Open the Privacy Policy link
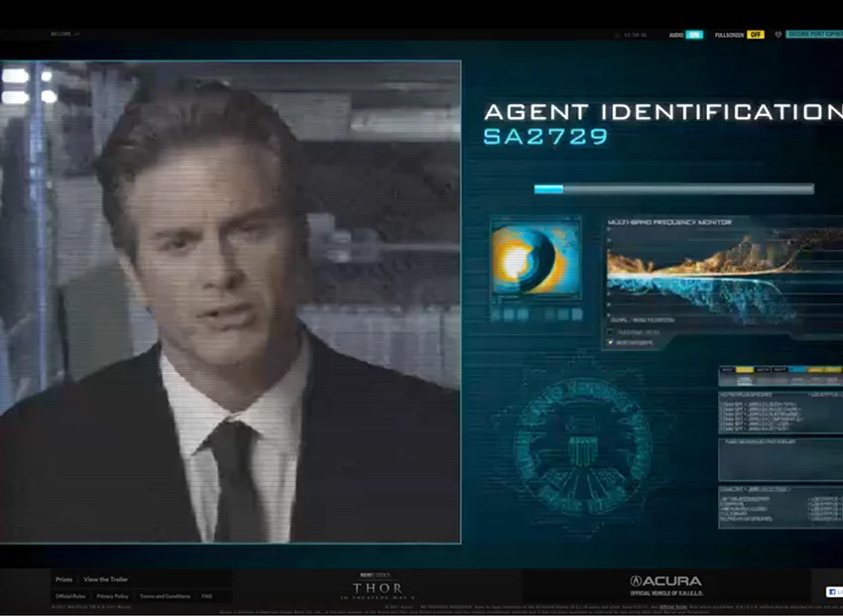The height and width of the screenshot is (616, 843). [x=112, y=596]
